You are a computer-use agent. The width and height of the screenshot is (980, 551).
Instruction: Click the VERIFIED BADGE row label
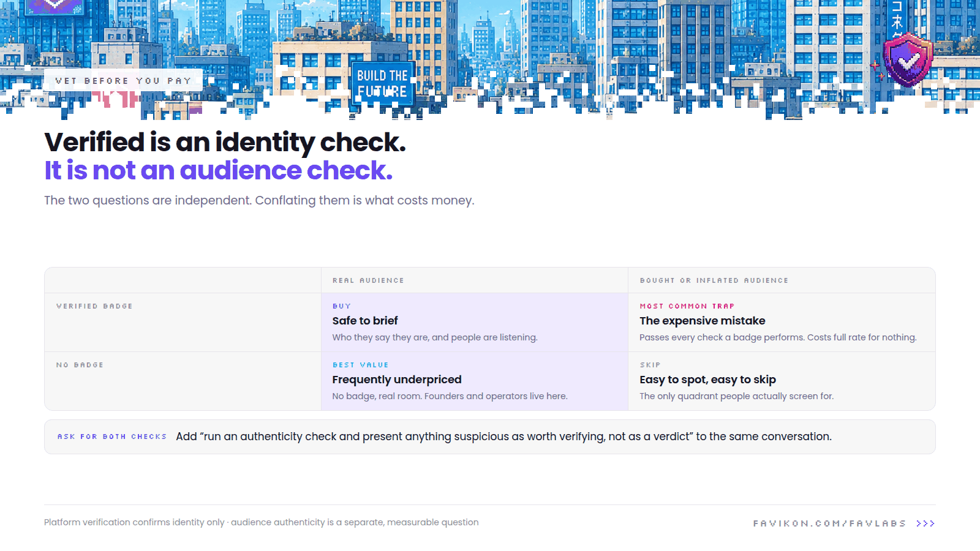click(94, 306)
